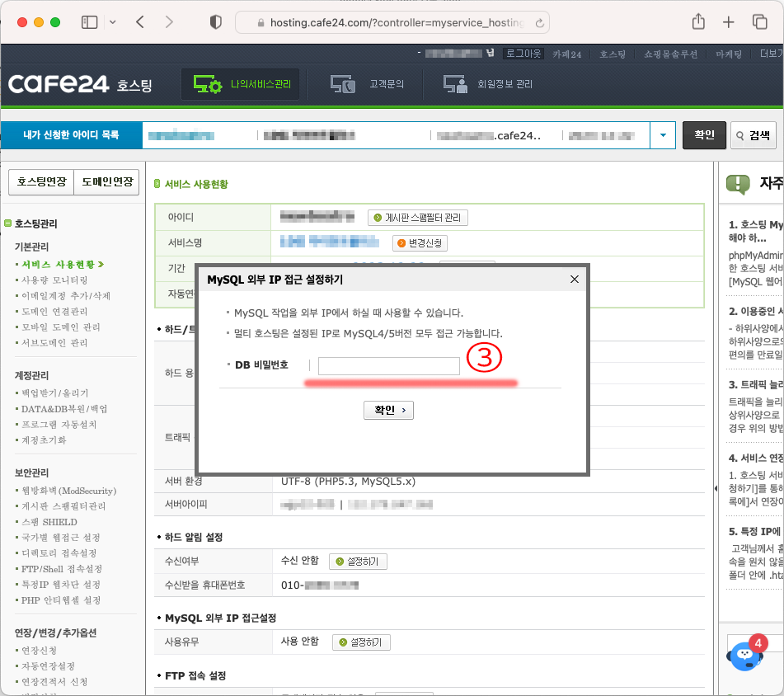Show the tab overview icon
784x696 pixels.
pyautogui.click(x=759, y=22)
